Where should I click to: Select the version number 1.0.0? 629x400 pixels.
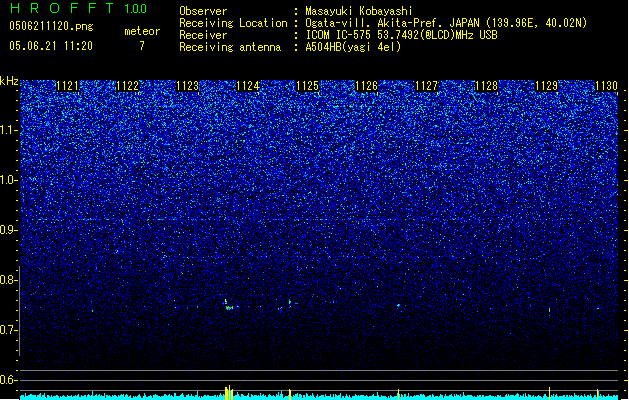point(136,9)
